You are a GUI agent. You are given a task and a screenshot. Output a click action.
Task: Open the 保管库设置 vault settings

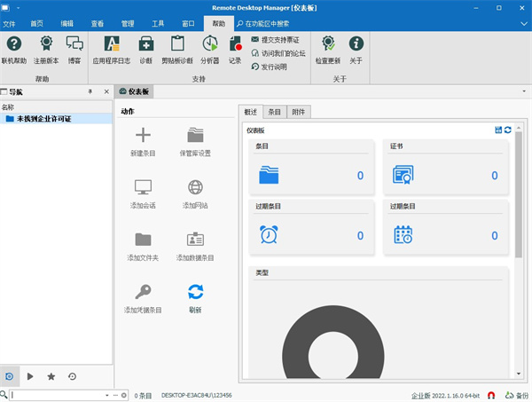coord(195,135)
